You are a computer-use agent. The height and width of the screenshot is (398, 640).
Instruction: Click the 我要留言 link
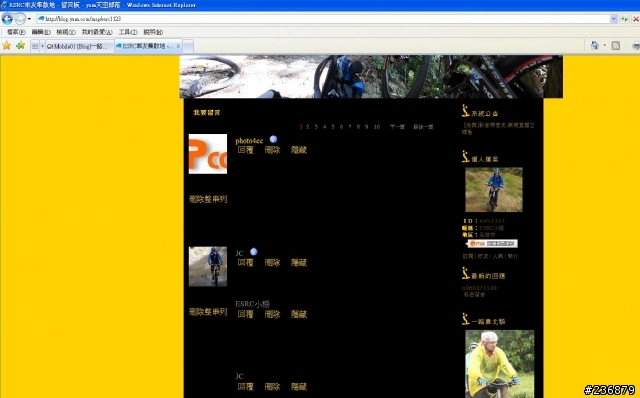207,113
